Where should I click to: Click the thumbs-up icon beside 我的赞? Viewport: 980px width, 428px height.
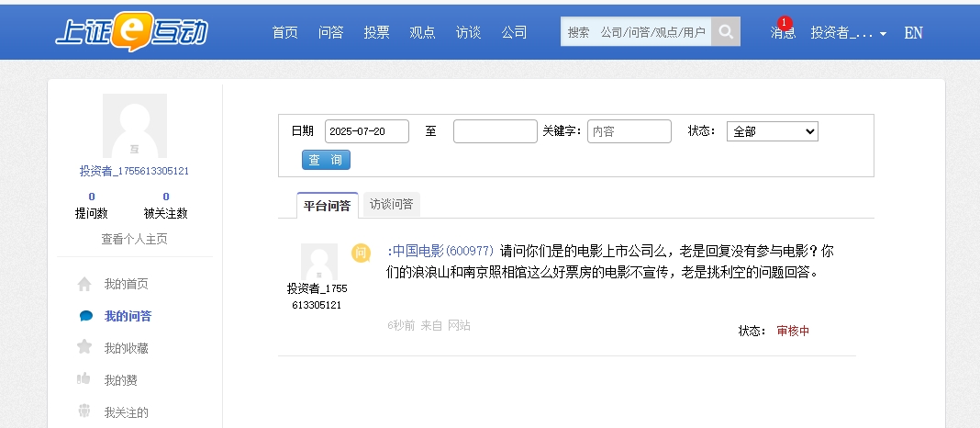point(84,379)
